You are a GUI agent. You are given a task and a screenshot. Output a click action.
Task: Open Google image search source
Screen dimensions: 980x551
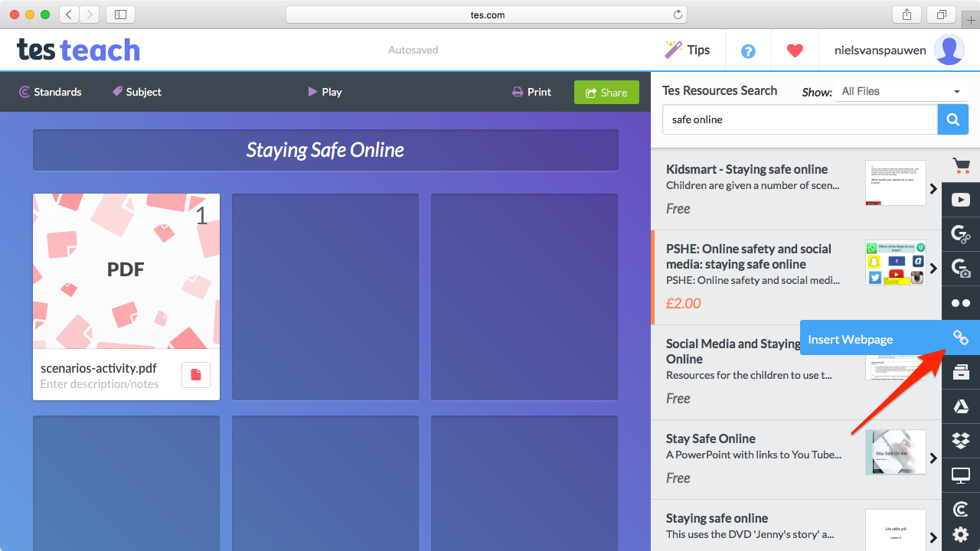(x=961, y=269)
